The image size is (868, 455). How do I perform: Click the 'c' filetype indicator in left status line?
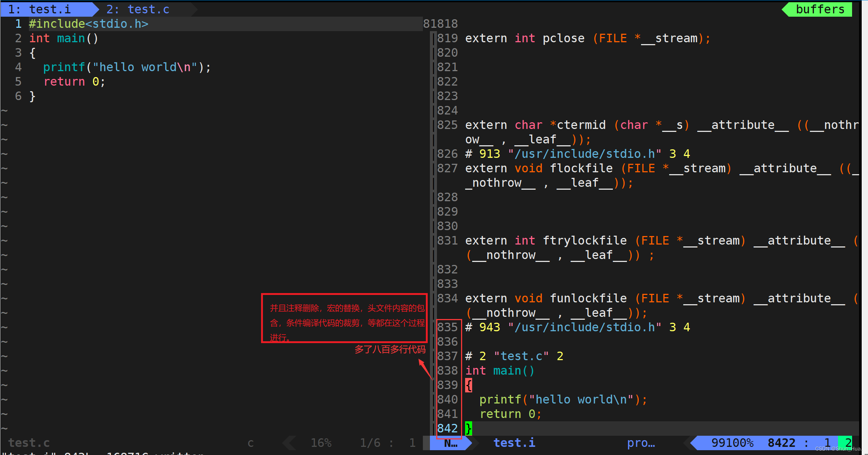251,443
